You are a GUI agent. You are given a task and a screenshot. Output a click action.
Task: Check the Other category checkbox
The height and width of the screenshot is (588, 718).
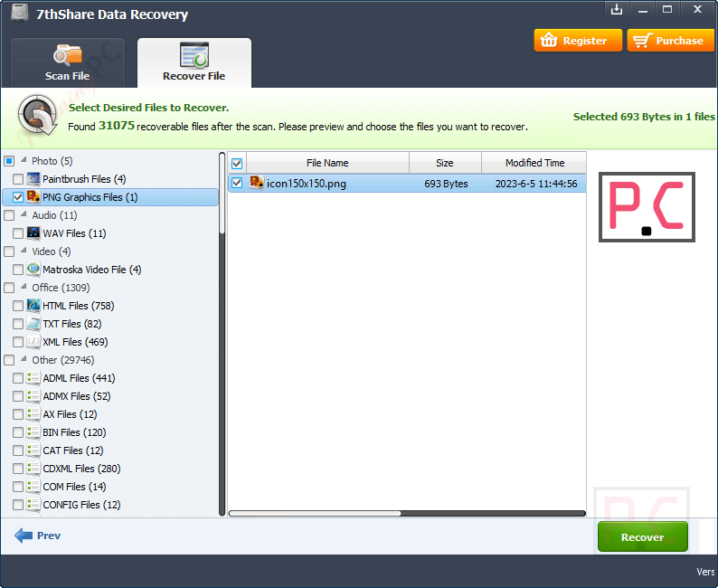9,360
